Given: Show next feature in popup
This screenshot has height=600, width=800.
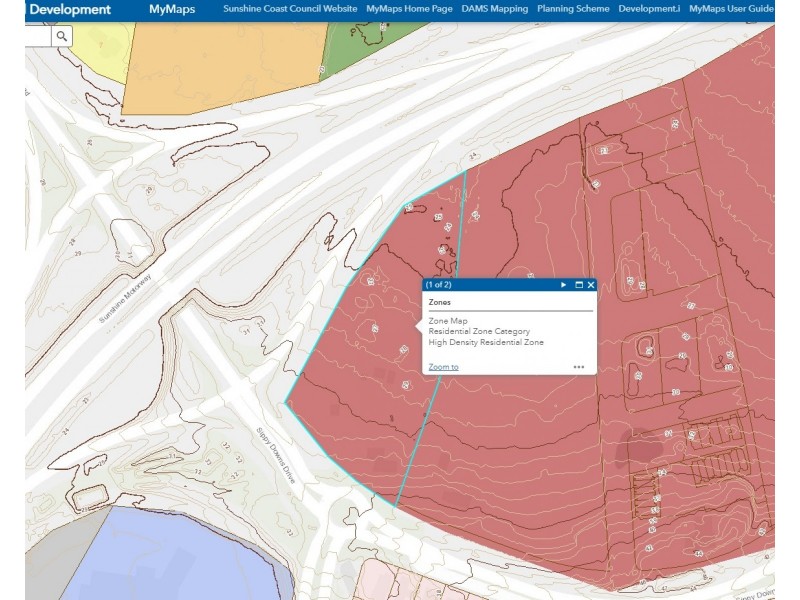Looking at the screenshot, I should tap(564, 285).
